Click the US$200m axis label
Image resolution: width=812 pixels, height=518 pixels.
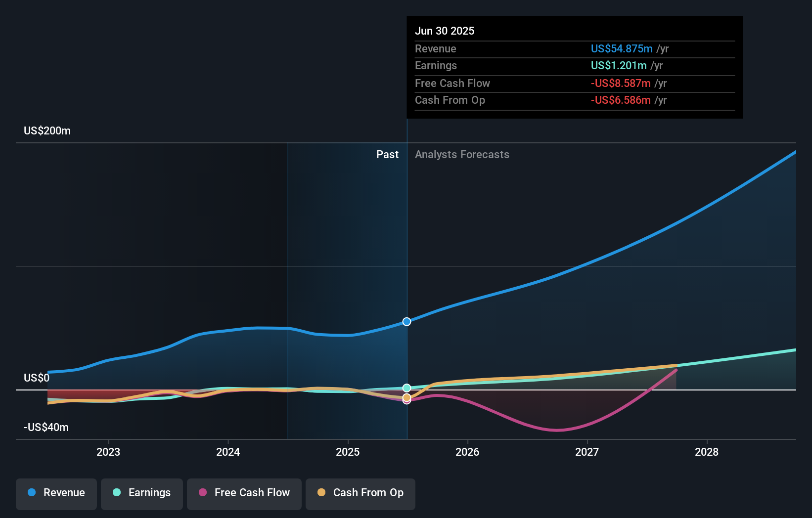tap(47, 130)
